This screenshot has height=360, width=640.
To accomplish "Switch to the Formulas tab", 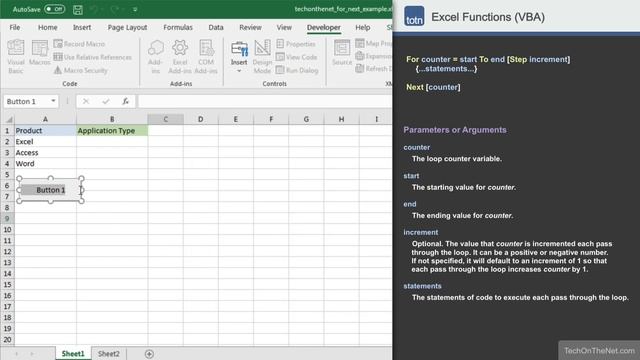I will tap(178, 27).
